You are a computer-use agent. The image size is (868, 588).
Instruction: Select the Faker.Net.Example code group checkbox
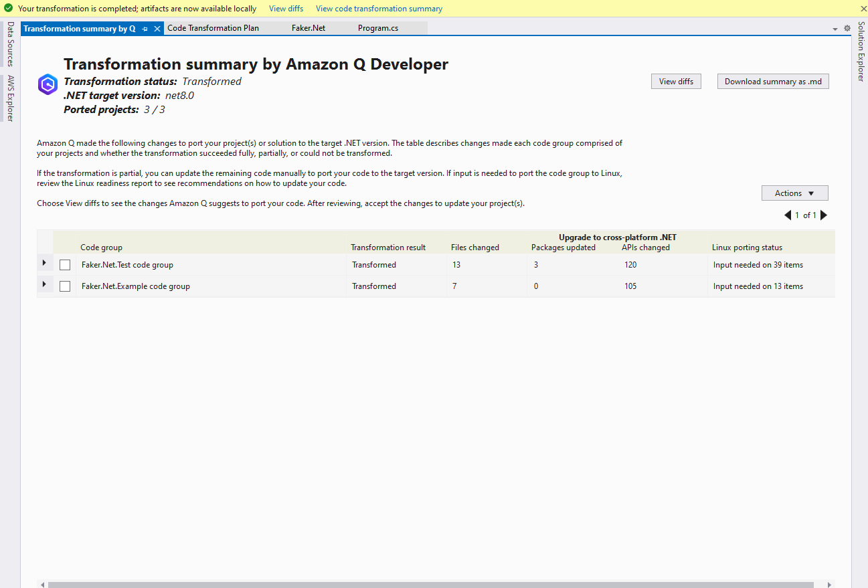[65, 286]
